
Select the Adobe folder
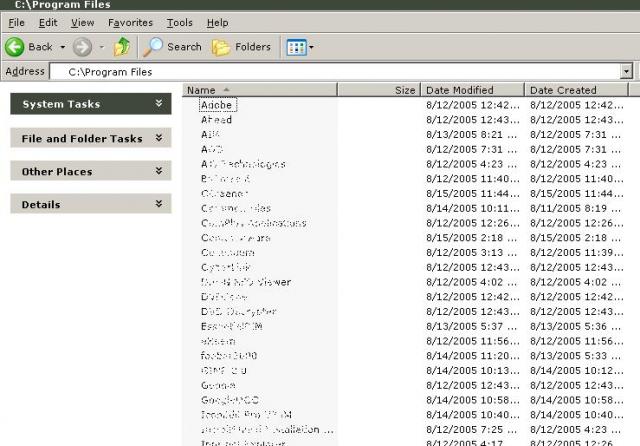pyautogui.click(x=217, y=105)
